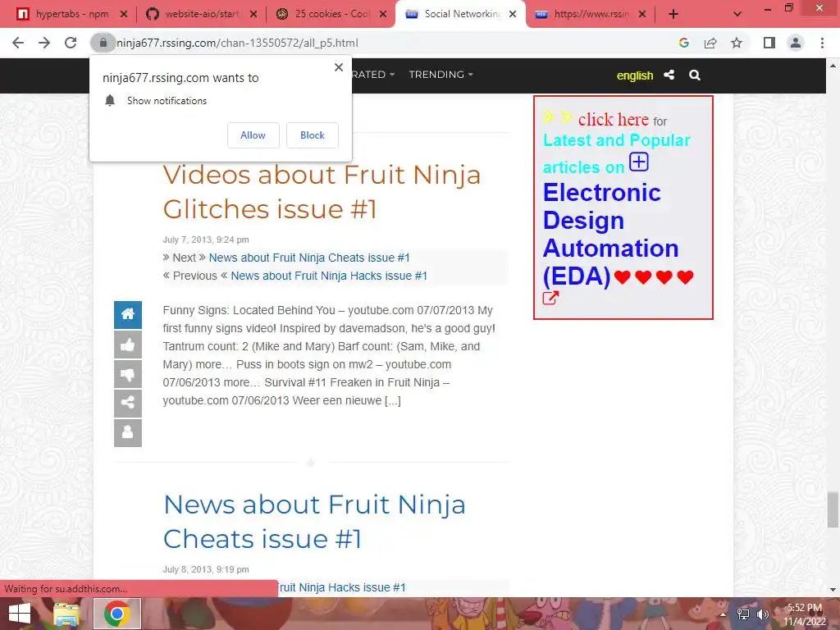Close the notification permission popup
The height and width of the screenshot is (630, 840).
pos(339,67)
